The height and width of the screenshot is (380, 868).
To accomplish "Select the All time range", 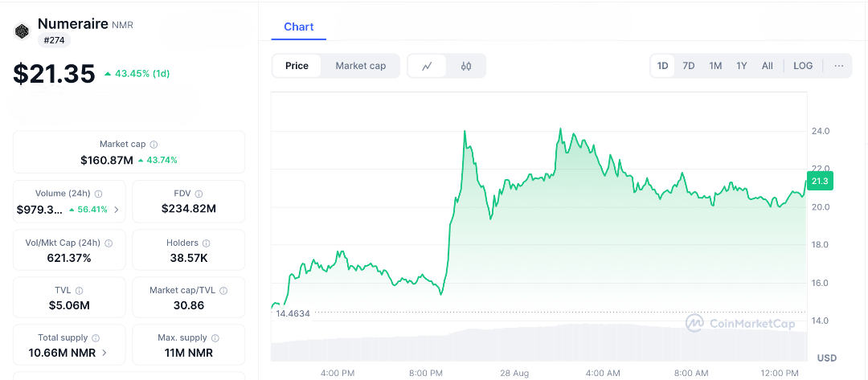I will point(768,66).
